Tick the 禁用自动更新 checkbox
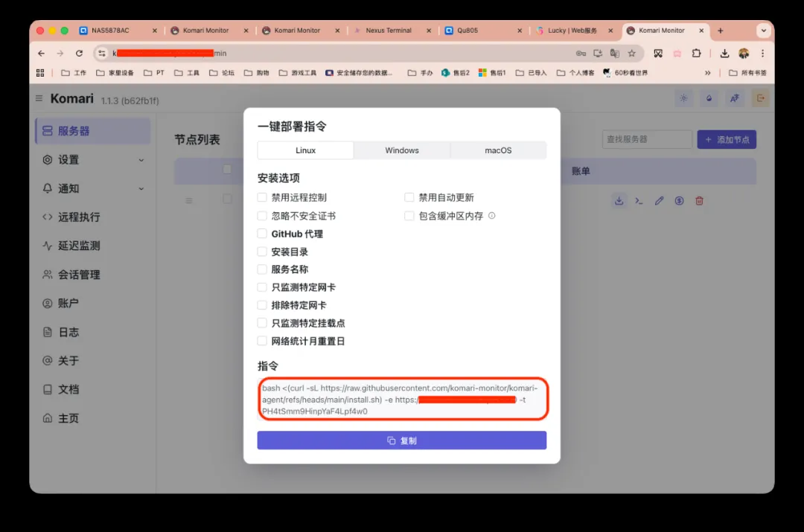 [409, 197]
